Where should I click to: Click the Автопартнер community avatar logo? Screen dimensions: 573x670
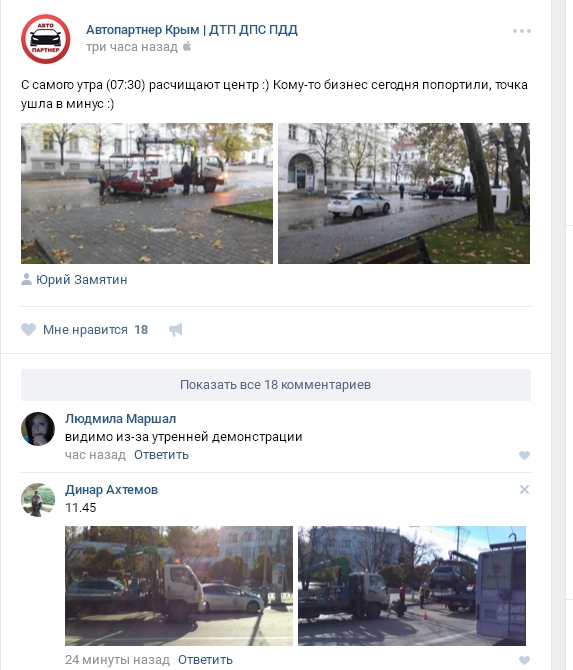(x=45, y=39)
